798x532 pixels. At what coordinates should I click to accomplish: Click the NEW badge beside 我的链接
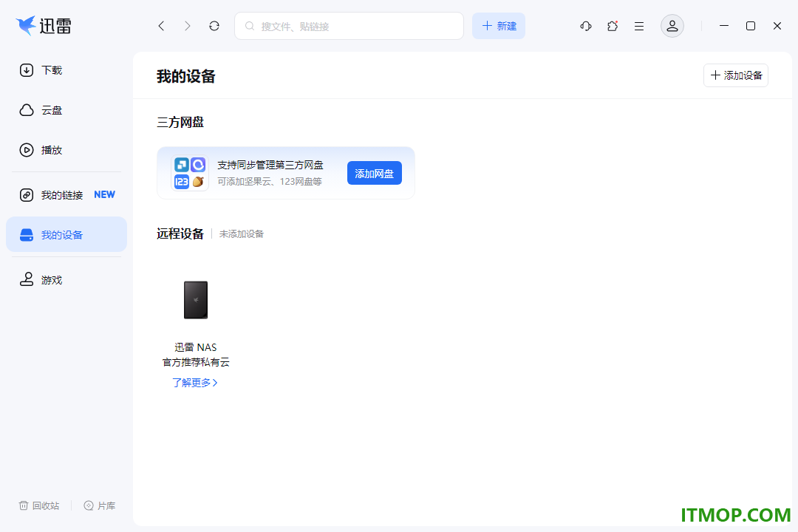click(x=104, y=195)
